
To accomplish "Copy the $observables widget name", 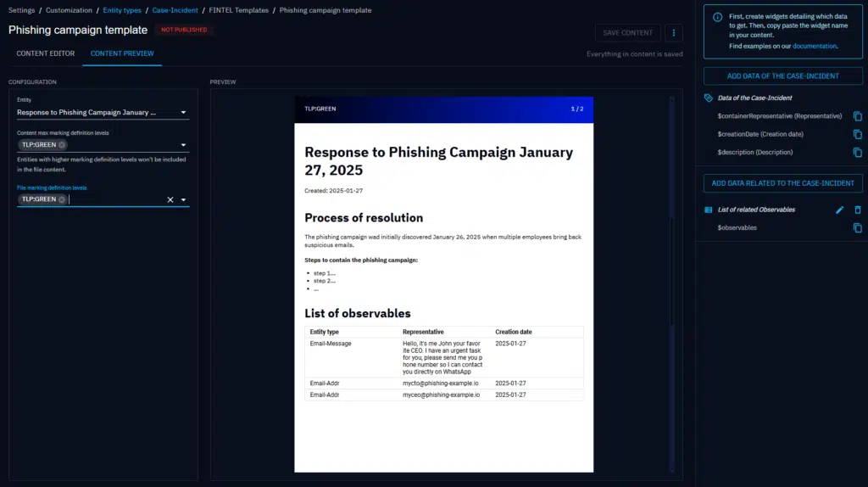I will 857,228.
